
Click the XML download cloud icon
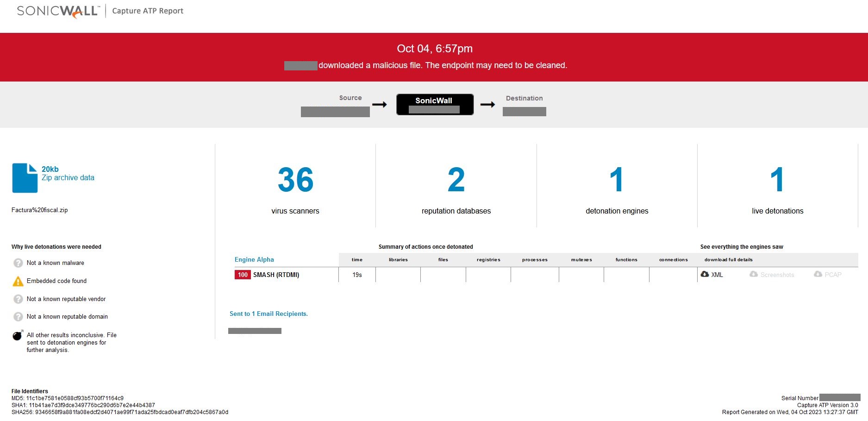pos(705,274)
